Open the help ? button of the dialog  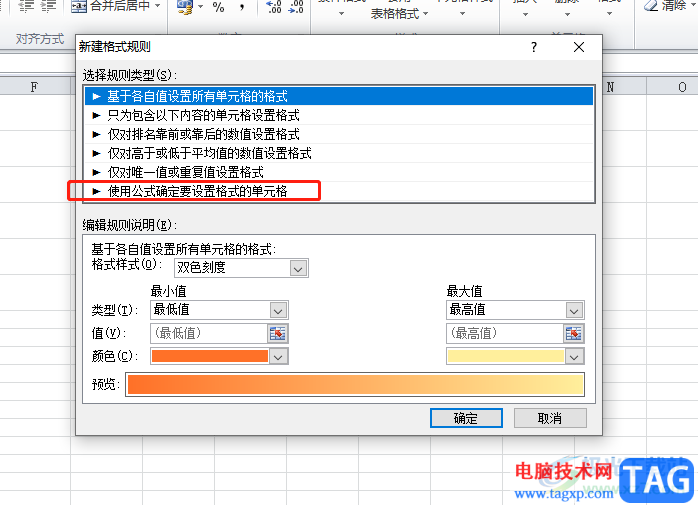click(534, 47)
